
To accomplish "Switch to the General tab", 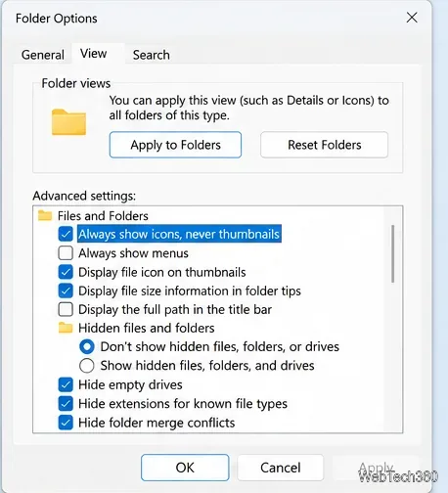I will (43, 55).
